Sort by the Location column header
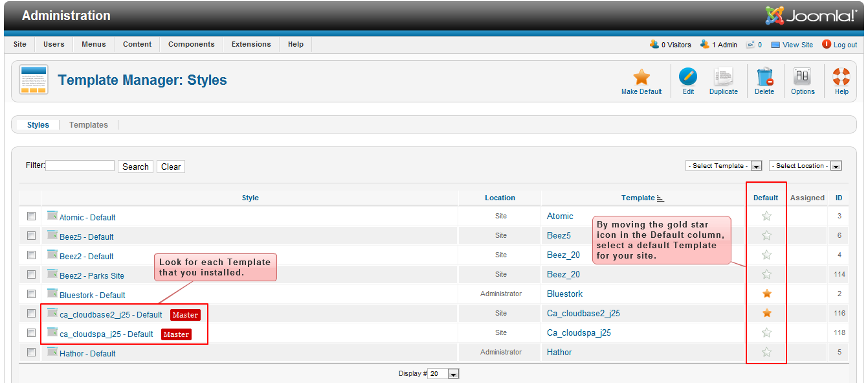The image size is (868, 383). pos(500,198)
